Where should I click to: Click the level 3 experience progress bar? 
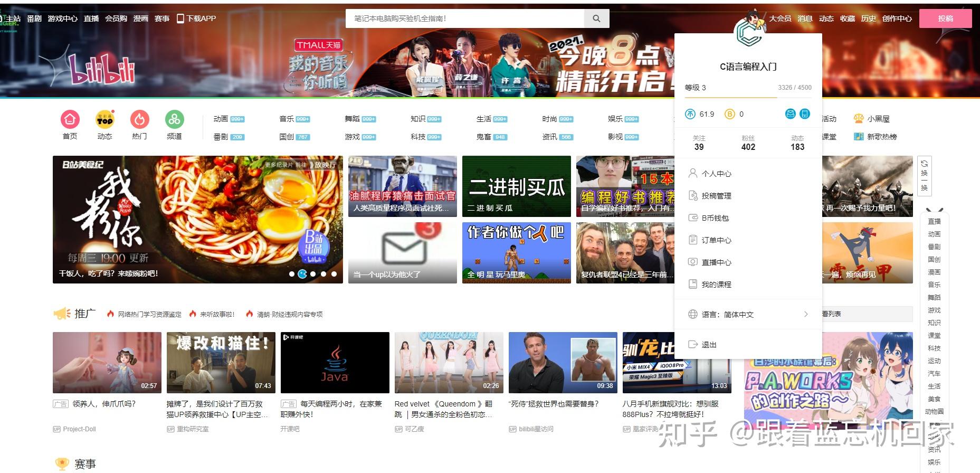click(x=748, y=97)
